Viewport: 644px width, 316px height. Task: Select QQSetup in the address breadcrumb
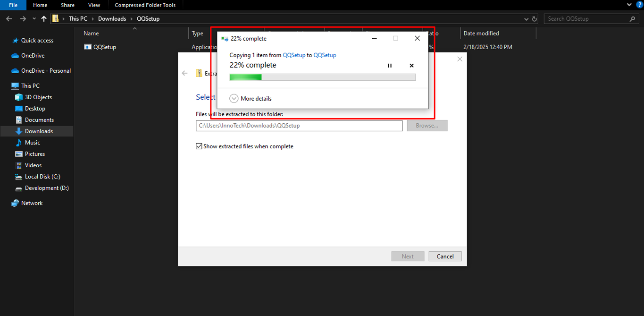(x=148, y=19)
